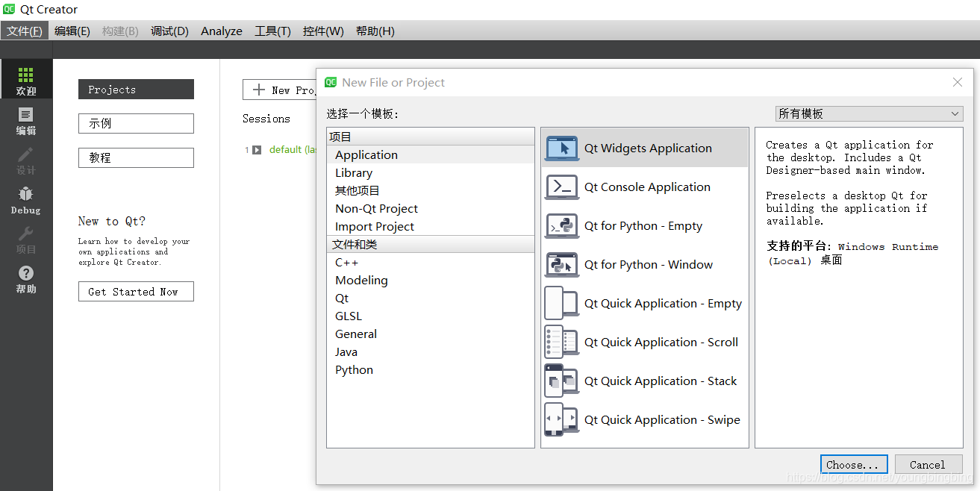Select Non-Qt Project category
The height and width of the screenshot is (491, 980).
coord(431,208)
